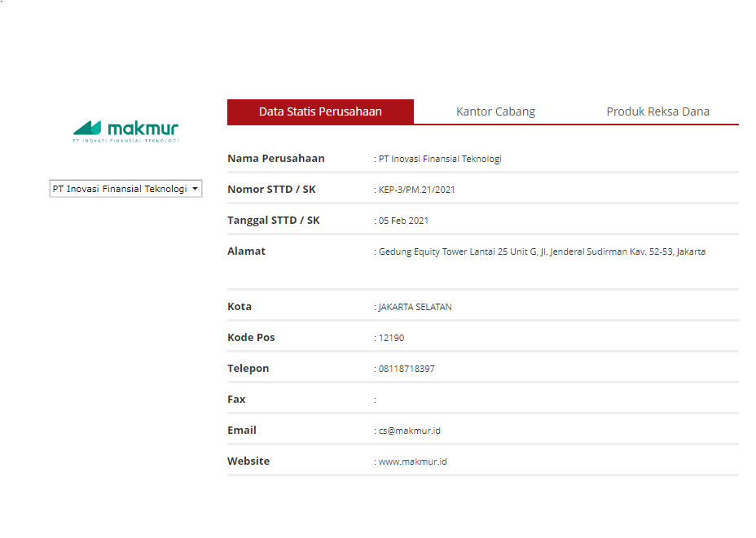
Task: Click the postal code value 12190
Action: pyautogui.click(x=391, y=338)
